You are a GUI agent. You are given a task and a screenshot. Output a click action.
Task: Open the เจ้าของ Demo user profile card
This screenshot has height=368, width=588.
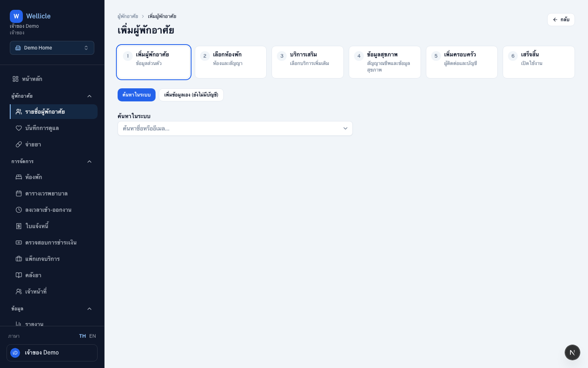(52, 353)
